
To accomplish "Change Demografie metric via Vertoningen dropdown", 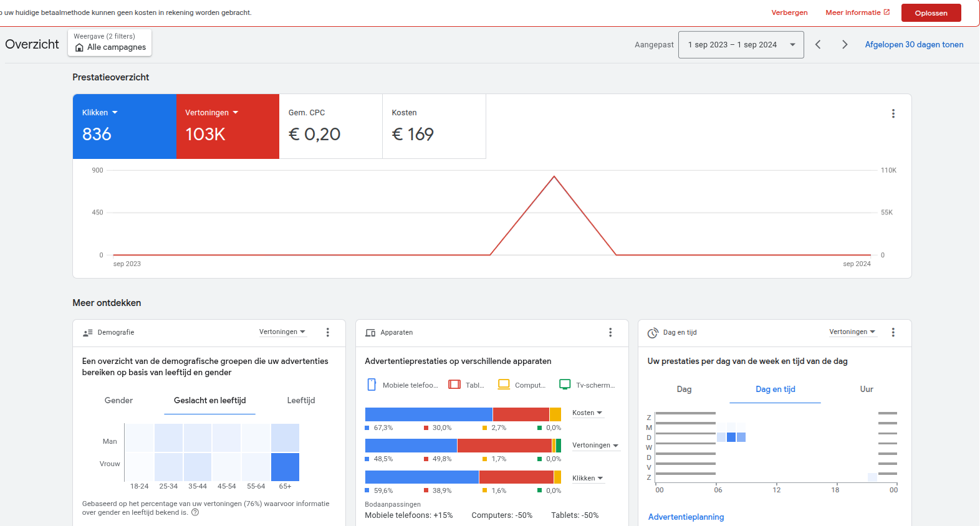I will pyautogui.click(x=282, y=332).
